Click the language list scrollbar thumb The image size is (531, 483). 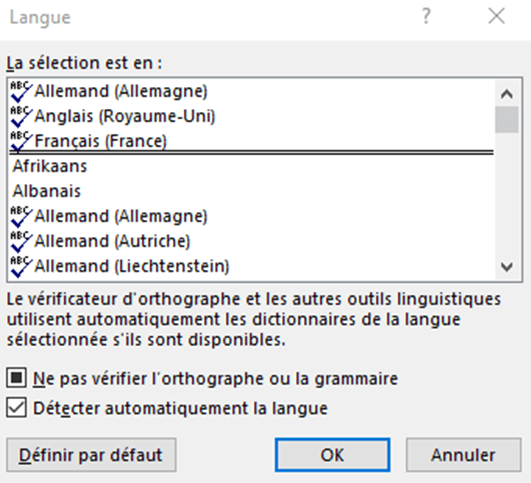pos(507,119)
